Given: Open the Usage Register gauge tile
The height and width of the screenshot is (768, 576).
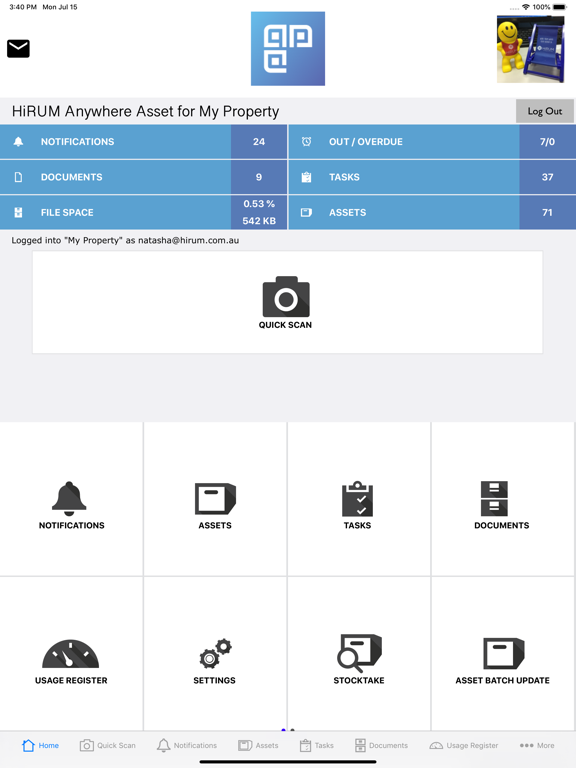Looking at the screenshot, I should pyautogui.click(x=72, y=653).
